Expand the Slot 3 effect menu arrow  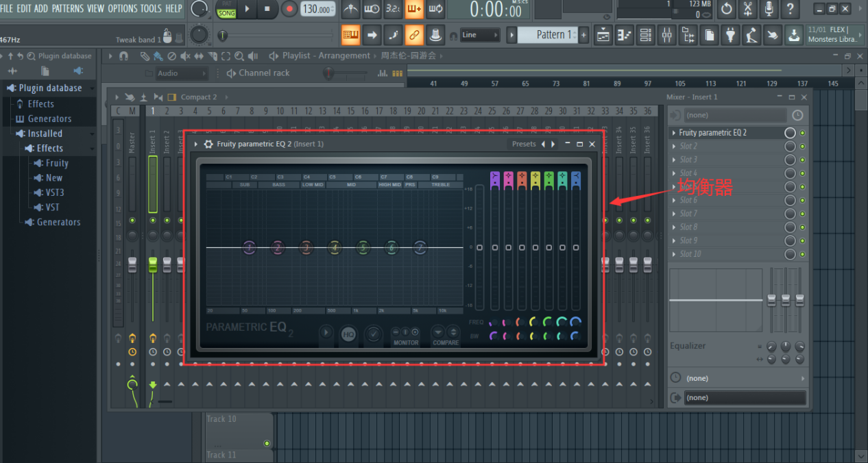tap(674, 160)
